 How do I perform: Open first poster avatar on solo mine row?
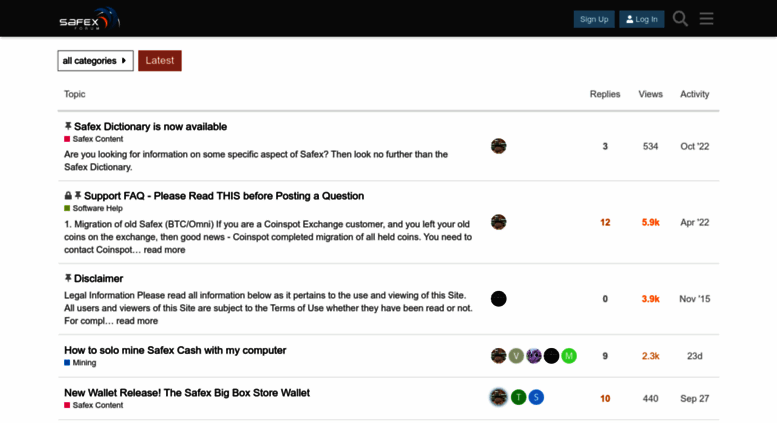[x=499, y=356]
